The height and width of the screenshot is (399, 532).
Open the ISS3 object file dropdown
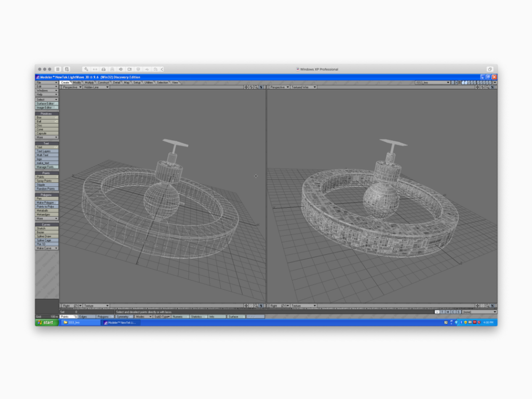pos(433,83)
